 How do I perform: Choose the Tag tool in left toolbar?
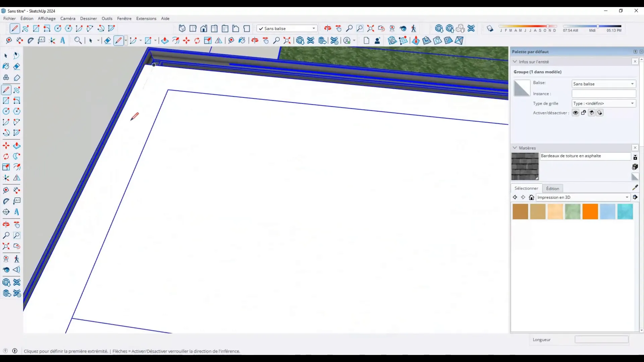tap(17, 77)
